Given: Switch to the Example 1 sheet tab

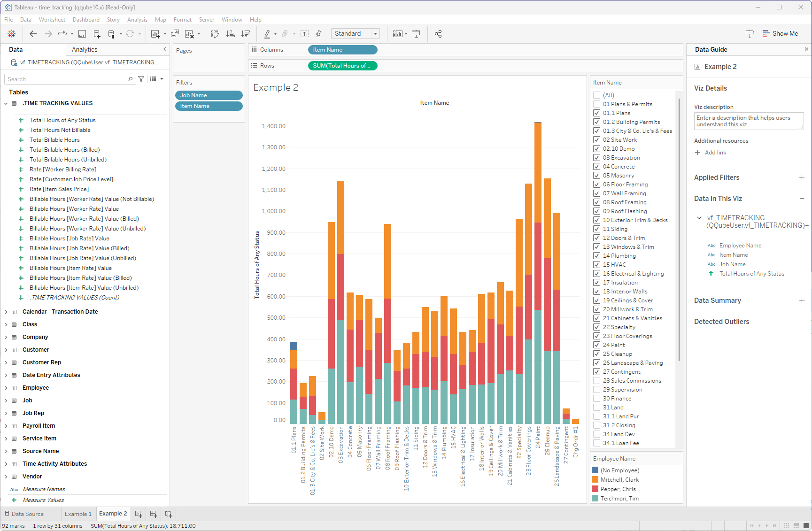Looking at the screenshot, I should coord(78,514).
